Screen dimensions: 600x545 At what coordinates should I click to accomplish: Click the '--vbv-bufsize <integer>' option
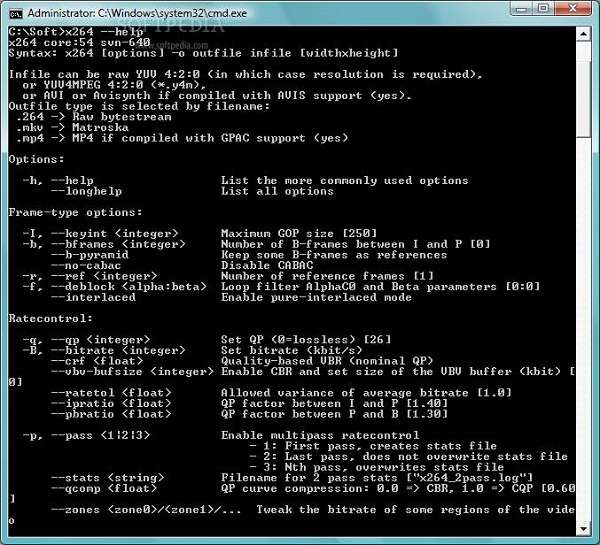132,372
